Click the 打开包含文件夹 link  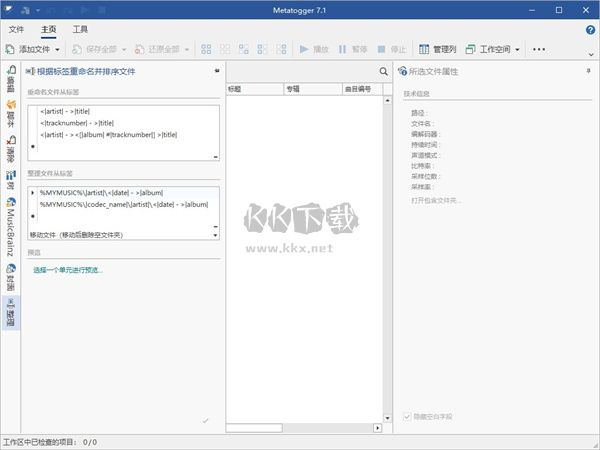(x=437, y=201)
